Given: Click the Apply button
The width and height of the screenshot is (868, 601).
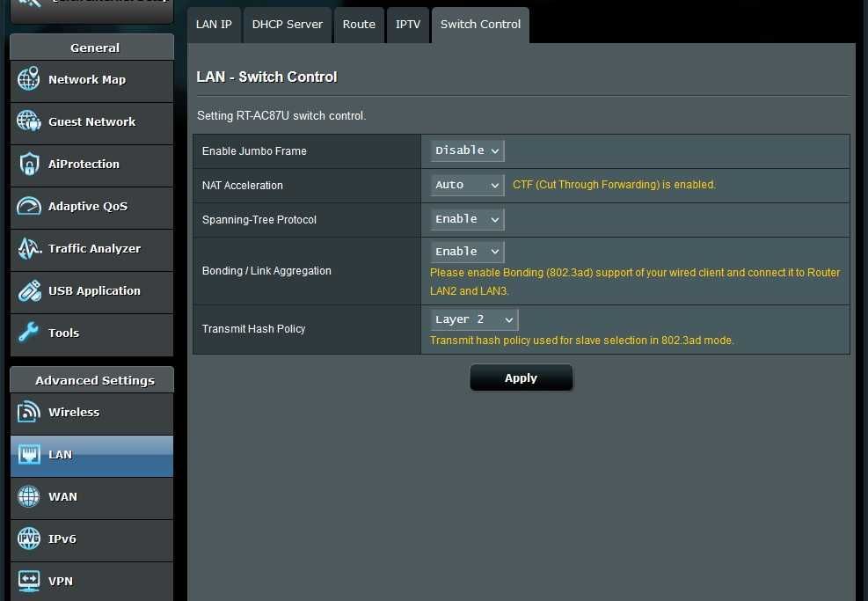Looking at the screenshot, I should [x=521, y=377].
